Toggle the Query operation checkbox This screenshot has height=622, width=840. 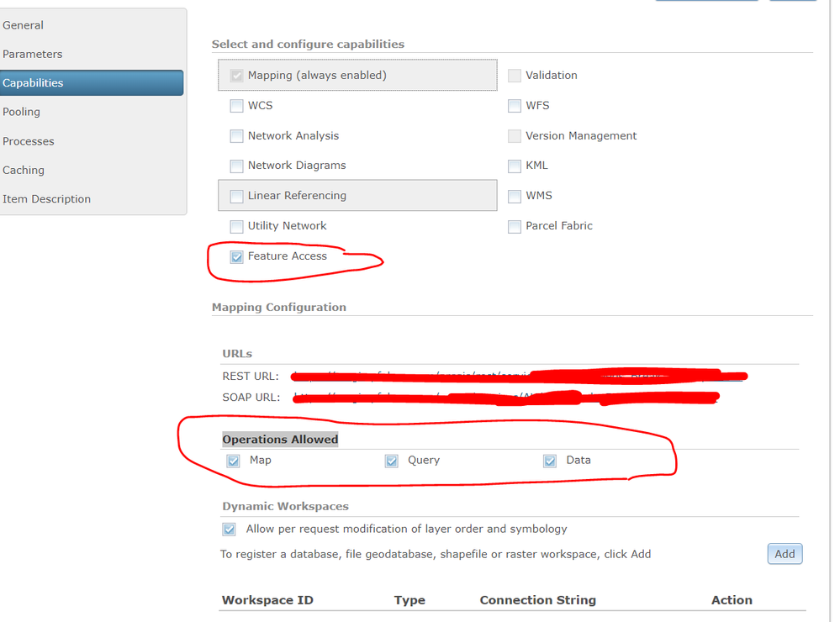(x=392, y=461)
